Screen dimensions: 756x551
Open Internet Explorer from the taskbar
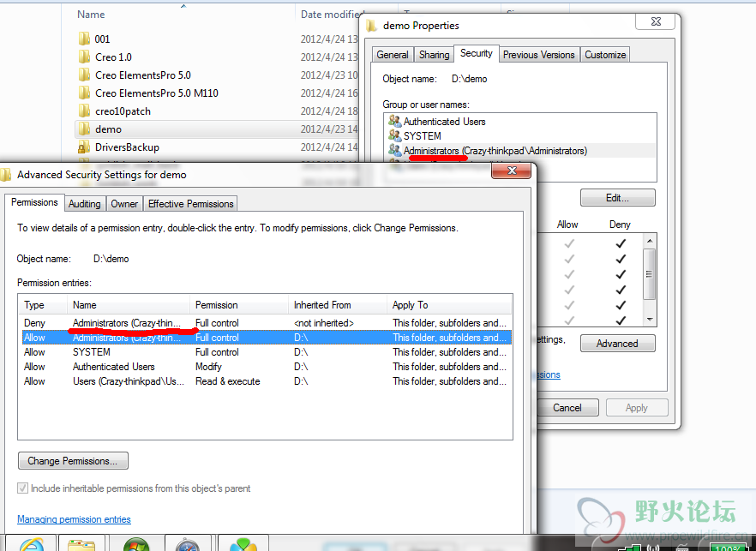[x=32, y=544]
